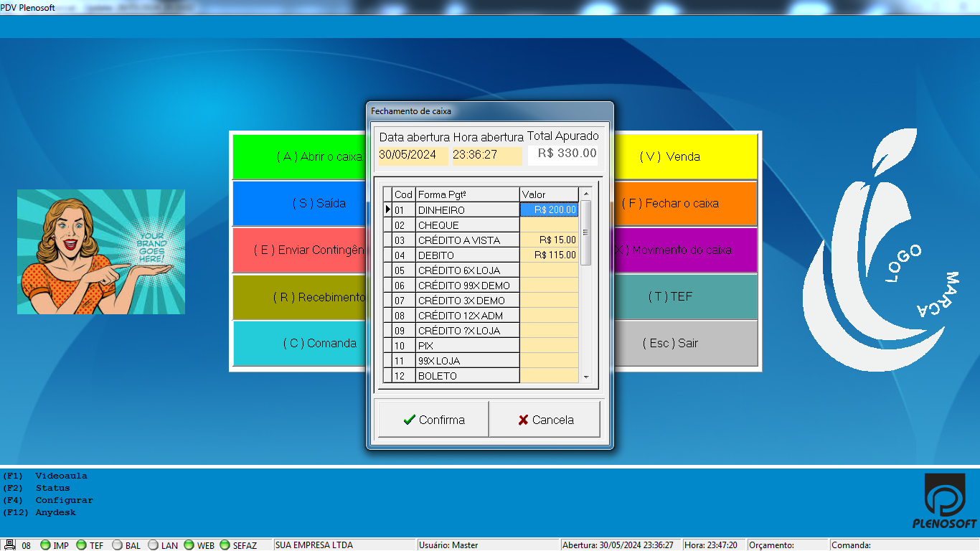980x551 pixels.
Task: Select the DINHEIRO payment row
Action: pos(481,210)
